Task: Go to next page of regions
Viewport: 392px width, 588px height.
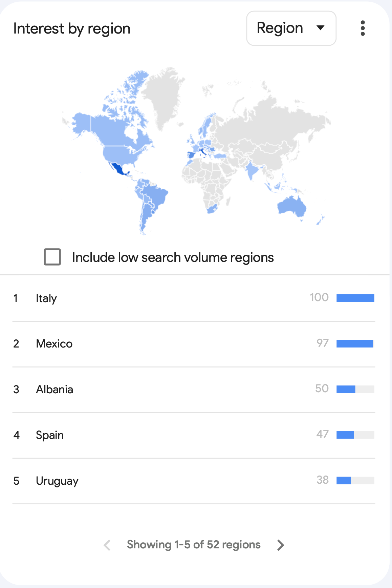Action: 280,545
